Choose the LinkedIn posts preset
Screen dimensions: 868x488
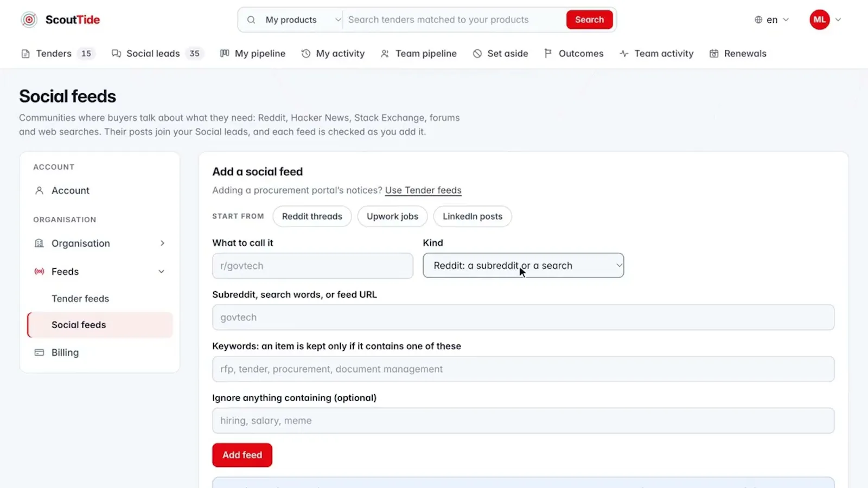[473, 216]
